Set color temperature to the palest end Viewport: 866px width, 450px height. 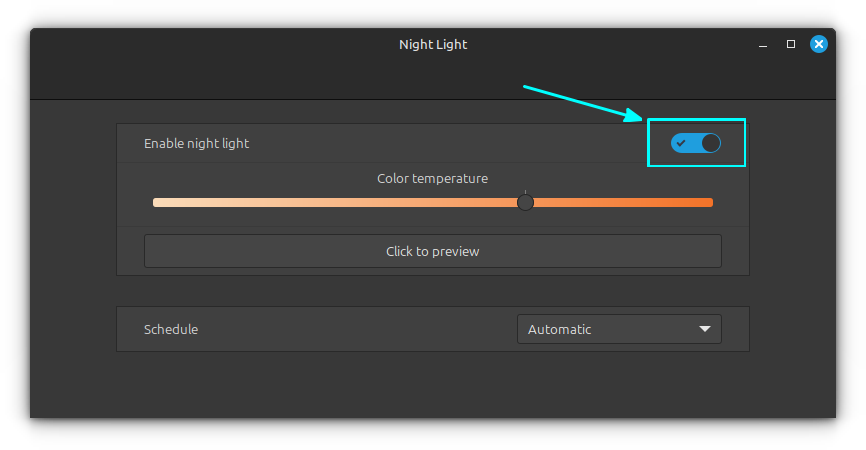(155, 203)
